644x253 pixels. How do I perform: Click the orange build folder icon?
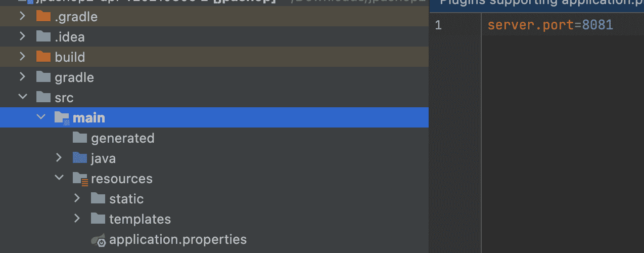(x=43, y=57)
